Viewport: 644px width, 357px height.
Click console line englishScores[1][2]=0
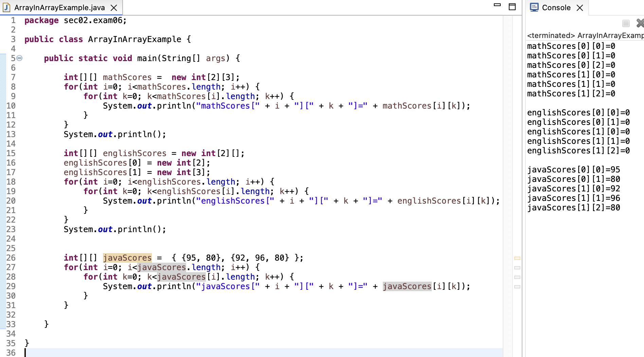point(578,151)
